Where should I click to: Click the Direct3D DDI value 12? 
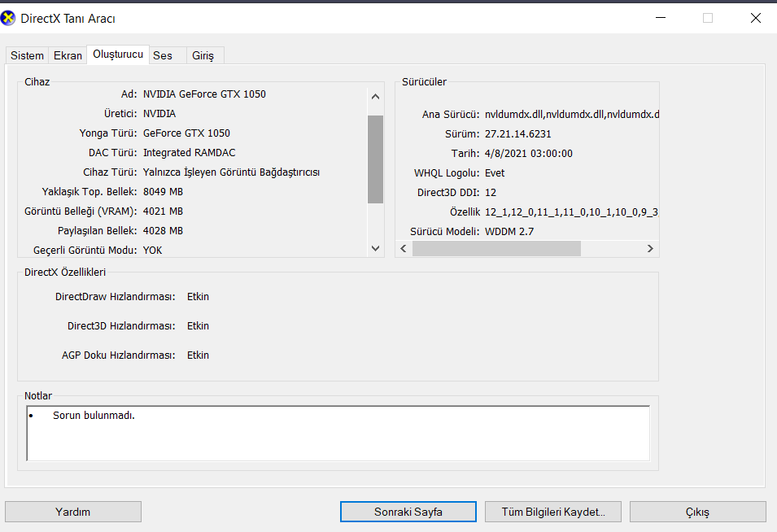[x=491, y=193]
